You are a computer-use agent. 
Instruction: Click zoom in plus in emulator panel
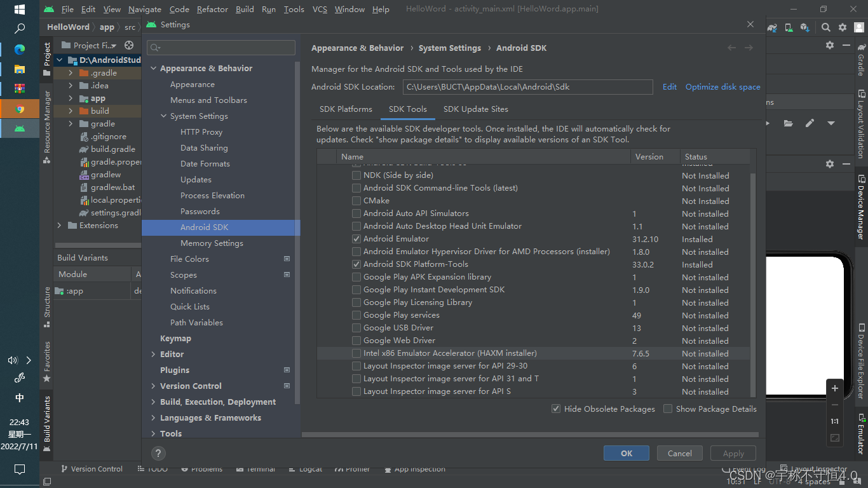[x=835, y=388]
